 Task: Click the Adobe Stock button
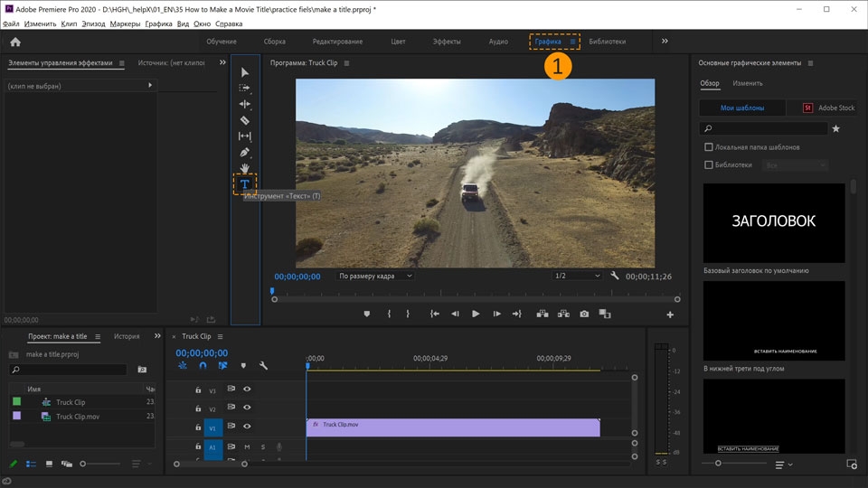coord(829,108)
